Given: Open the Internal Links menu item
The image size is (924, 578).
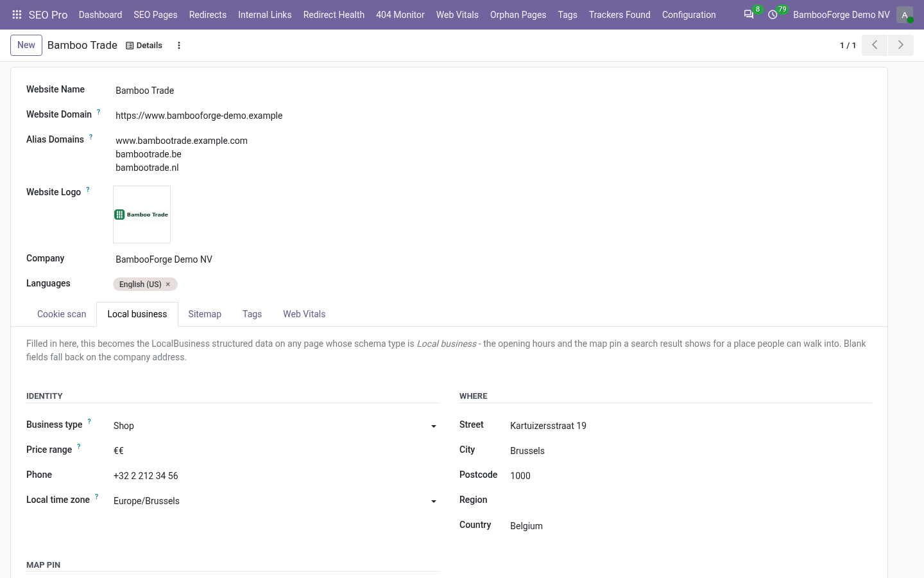Looking at the screenshot, I should point(265,15).
